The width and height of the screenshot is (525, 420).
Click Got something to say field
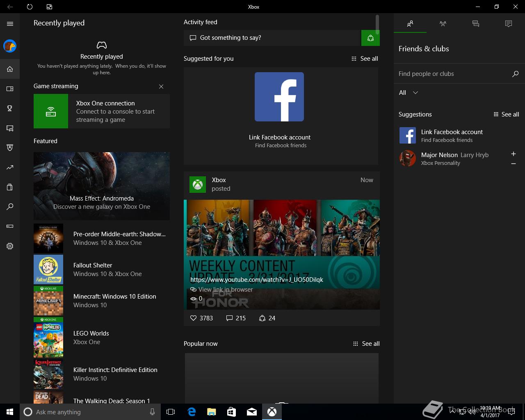tap(272, 38)
